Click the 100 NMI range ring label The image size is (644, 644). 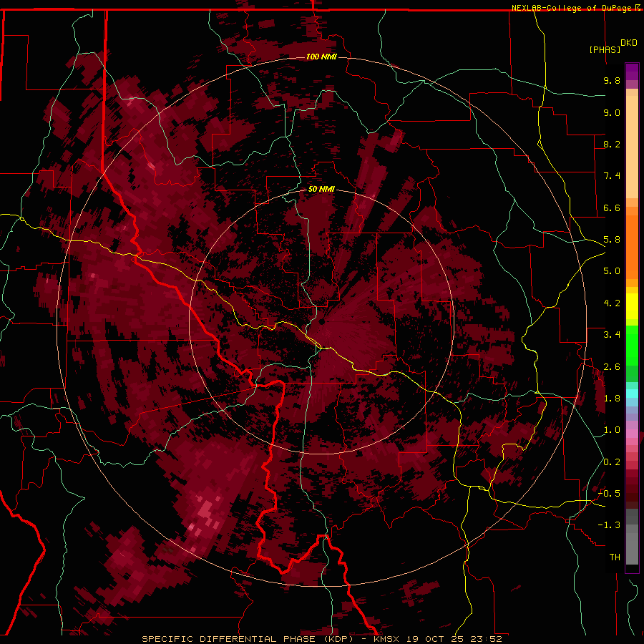click(x=321, y=57)
